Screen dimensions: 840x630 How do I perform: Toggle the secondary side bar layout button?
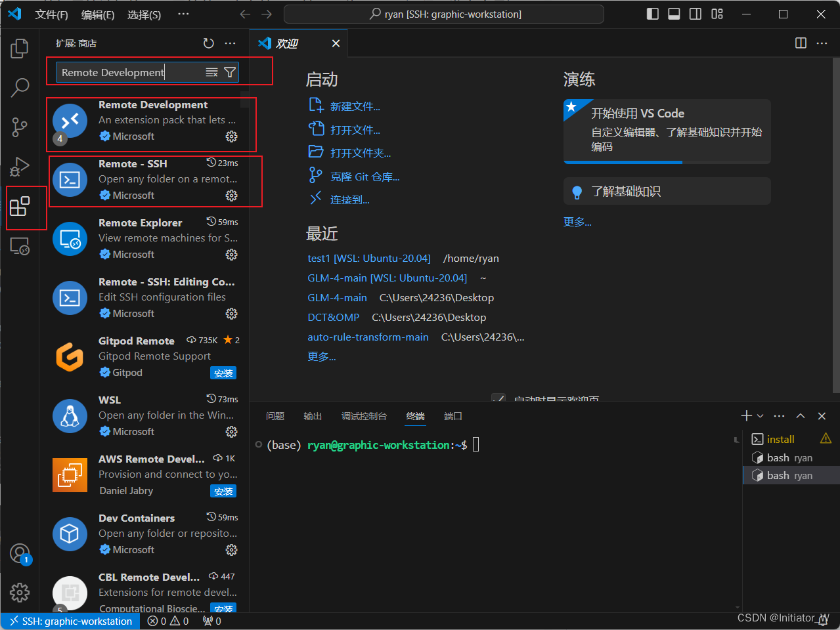[696, 14]
